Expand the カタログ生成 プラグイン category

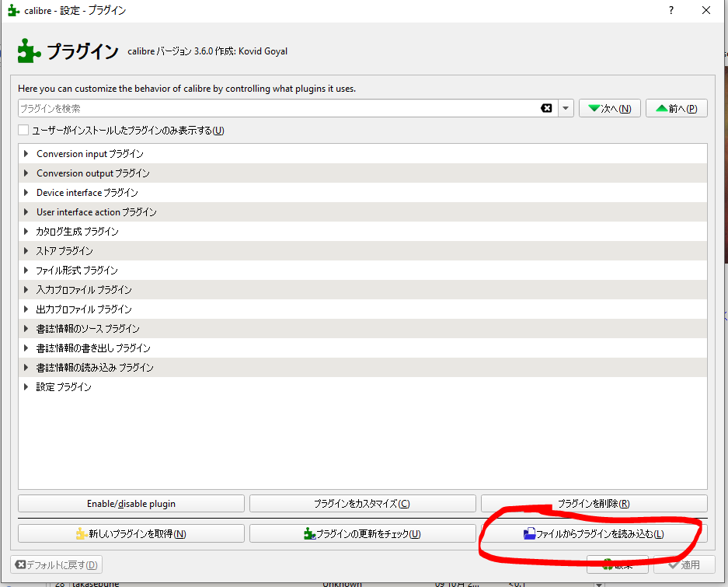pos(26,232)
